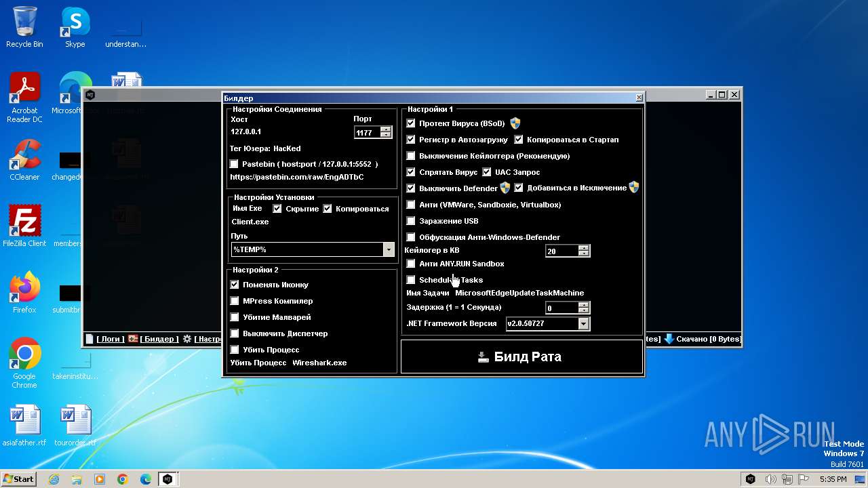Viewport: 868px width, 488px height.
Task: Click Windows Explorer folder taskbar icon
Action: (x=77, y=479)
